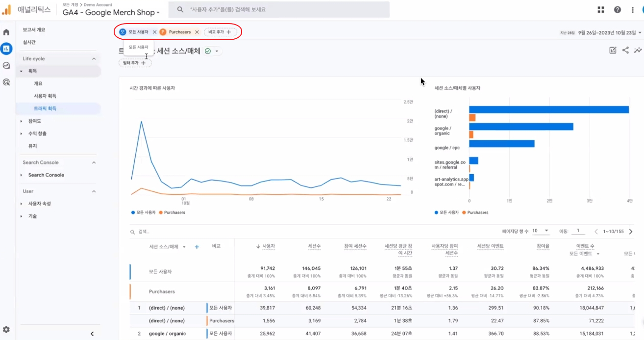This screenshot has width=644, height=340.
Task: Open the 페이지당 행 수 dropdown
Action: [540, 231]
